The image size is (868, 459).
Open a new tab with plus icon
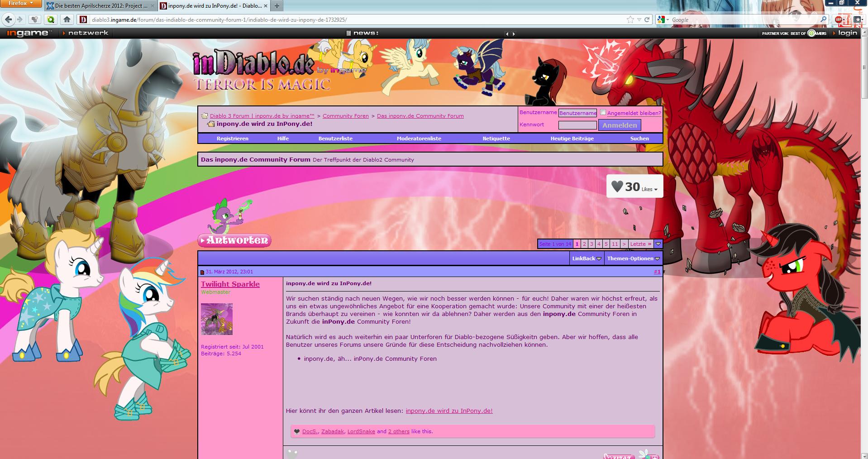(277, 6)
